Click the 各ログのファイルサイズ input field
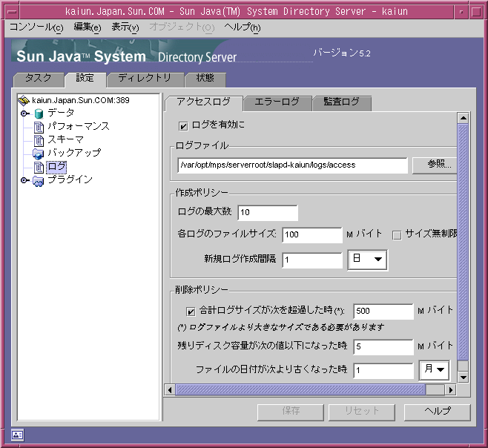Viewport: 488px width, 448px height. point(312,235)
